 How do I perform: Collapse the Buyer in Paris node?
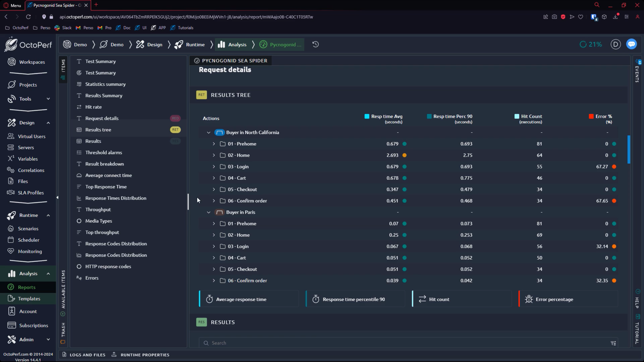209,212
